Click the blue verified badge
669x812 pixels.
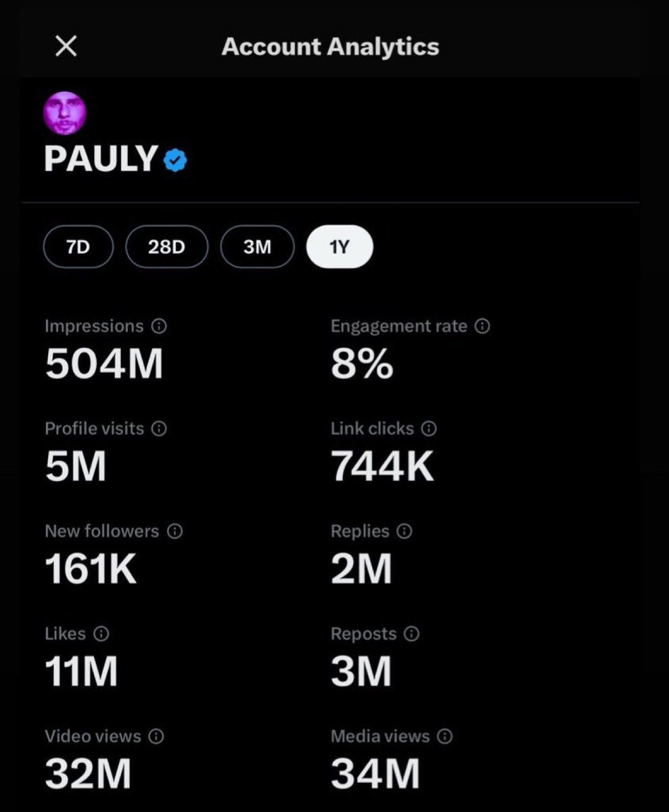coord(176,161)
